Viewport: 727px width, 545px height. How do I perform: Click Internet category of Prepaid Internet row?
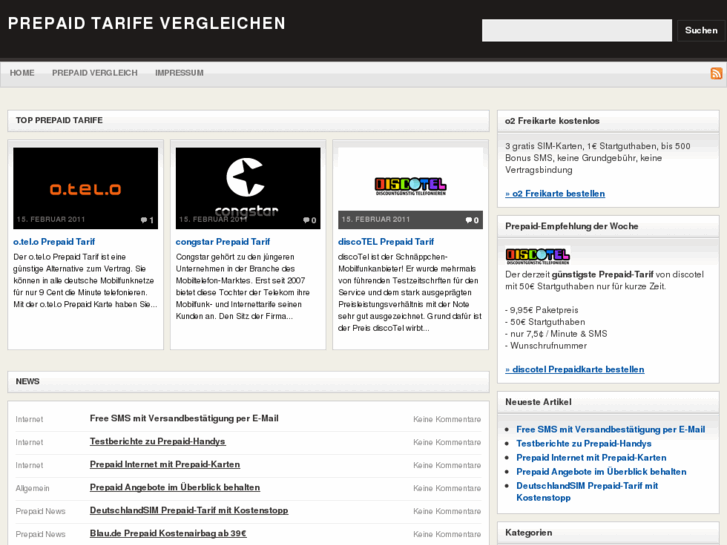point(29,465)
